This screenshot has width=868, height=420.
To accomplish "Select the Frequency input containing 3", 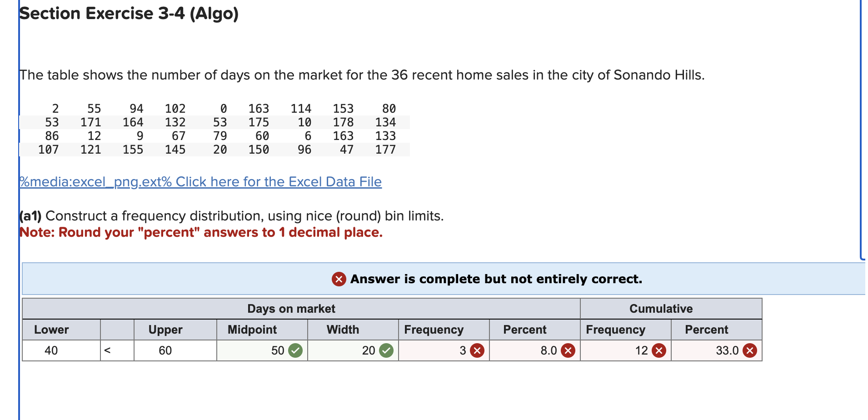I will (443, 350).
